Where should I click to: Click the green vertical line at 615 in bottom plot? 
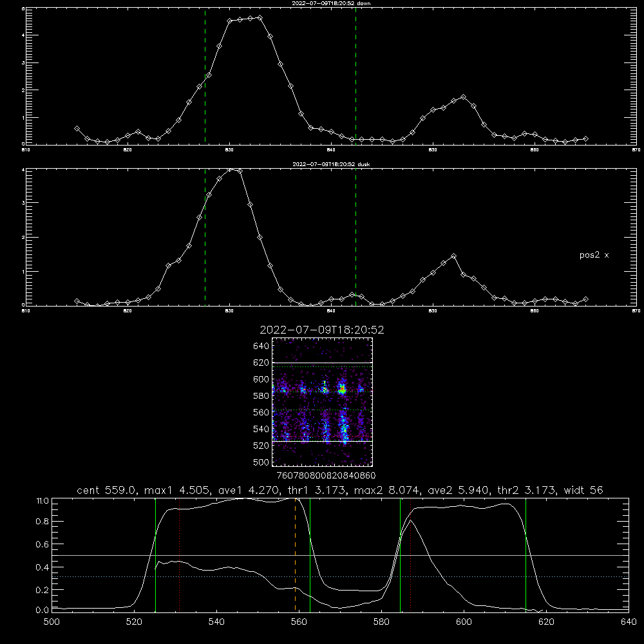pos(526,555)
